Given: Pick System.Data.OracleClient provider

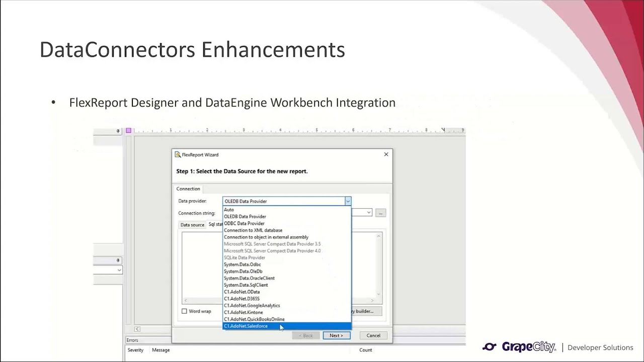Looking at the screenshot, I should click(x=287, y=278).
